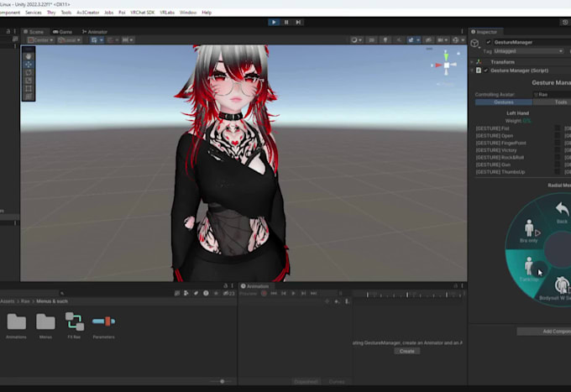Image resolution: width=571 pixels, height=392 pixels.
Task: Open the Center pivot dropdown
Action: (x=40, y=40)
